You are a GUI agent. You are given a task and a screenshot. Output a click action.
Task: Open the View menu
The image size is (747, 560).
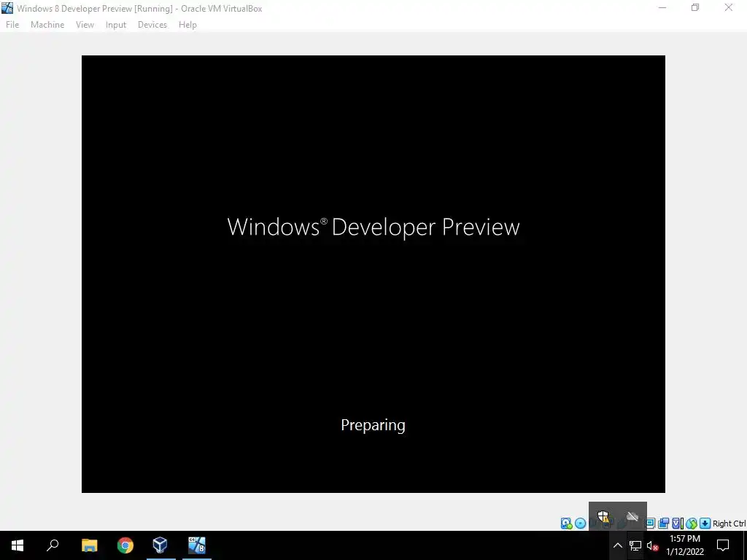[x=85, y=25]
